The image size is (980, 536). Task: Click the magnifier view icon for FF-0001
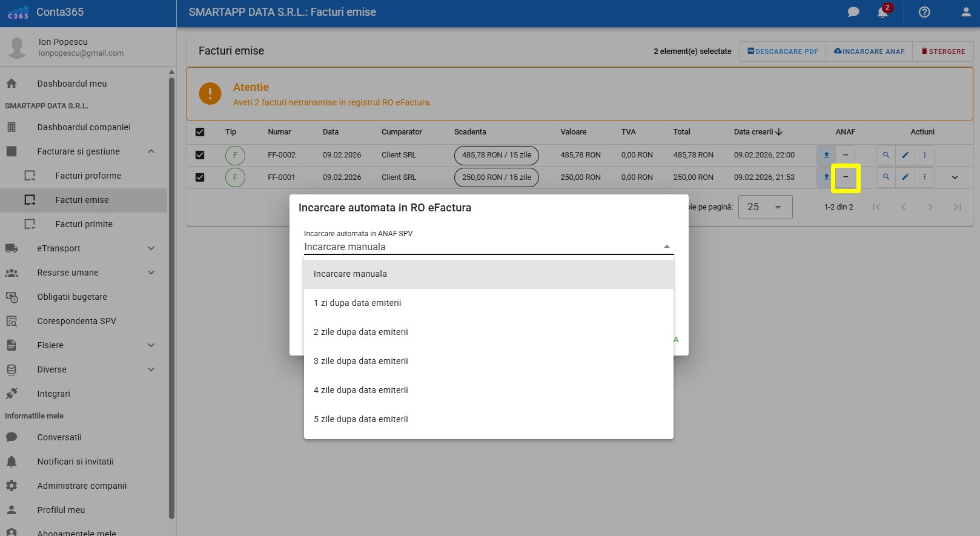click(x=886, y=177)
